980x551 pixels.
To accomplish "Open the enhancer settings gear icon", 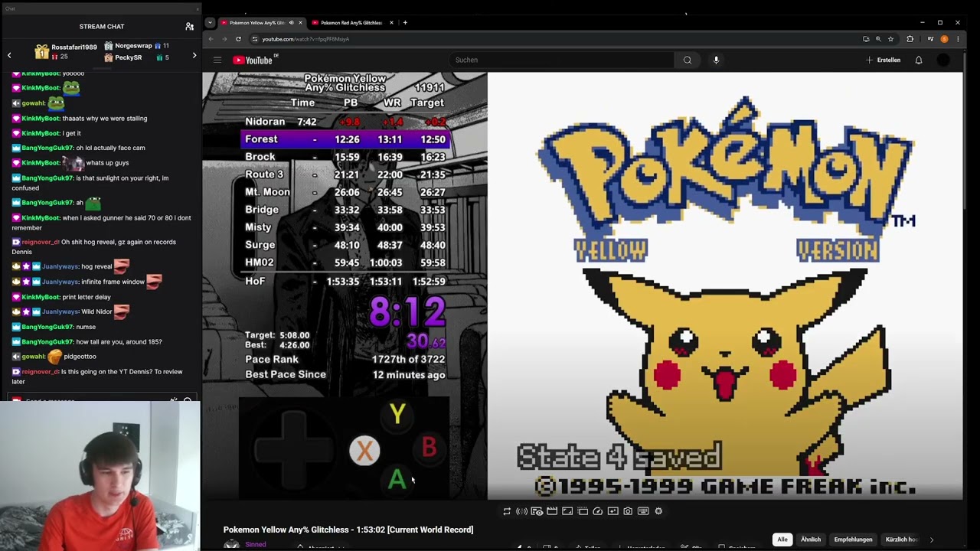I will click(658, 511).
